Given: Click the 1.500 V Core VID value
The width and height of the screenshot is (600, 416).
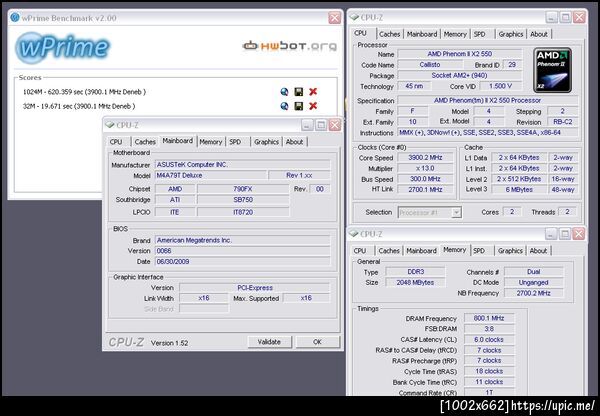Looking at the screenshot, I should pos(501,86).
